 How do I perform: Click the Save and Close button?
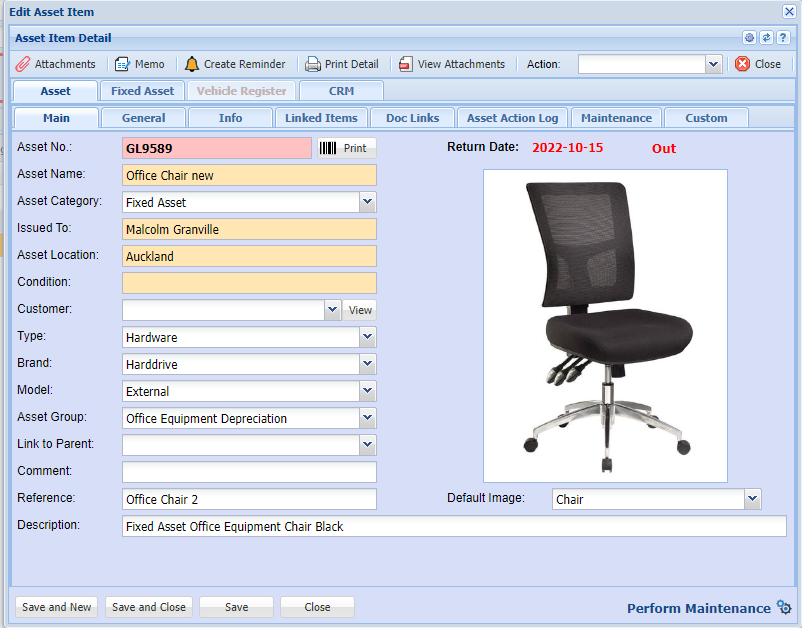[149, 607]
